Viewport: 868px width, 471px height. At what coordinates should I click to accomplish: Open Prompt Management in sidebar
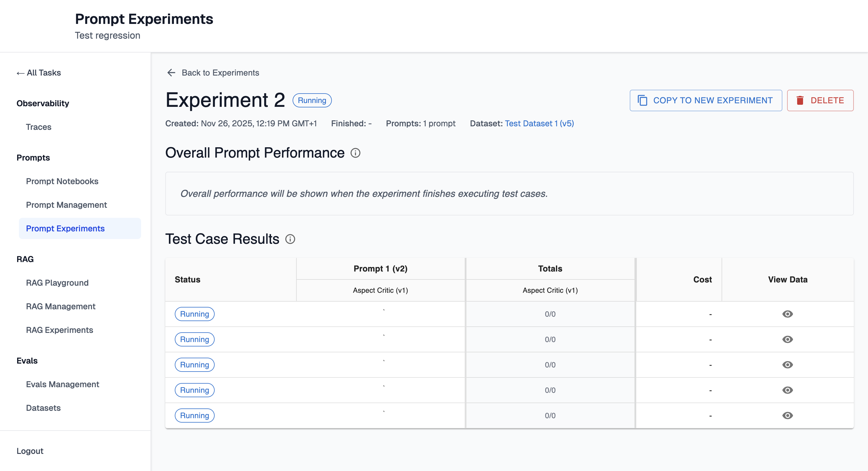(66, 205)
